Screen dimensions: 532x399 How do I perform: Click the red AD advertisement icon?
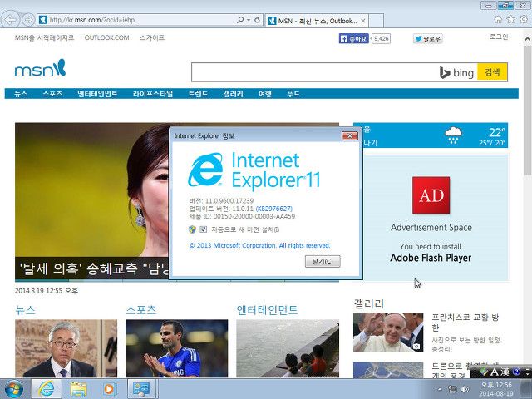tap(431, 195)
